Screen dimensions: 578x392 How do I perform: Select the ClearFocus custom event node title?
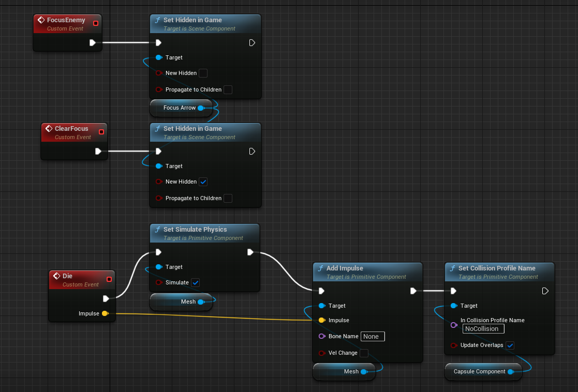pyautogui.click(x=71, y=129)
